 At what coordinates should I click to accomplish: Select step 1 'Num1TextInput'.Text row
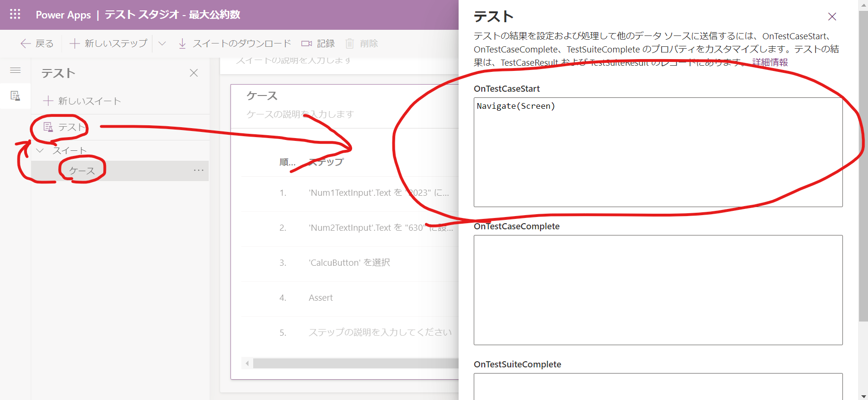click(350, 193)
